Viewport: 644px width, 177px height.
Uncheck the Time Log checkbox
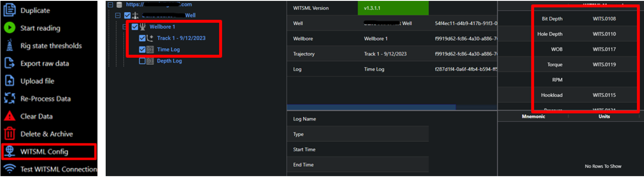142,49
